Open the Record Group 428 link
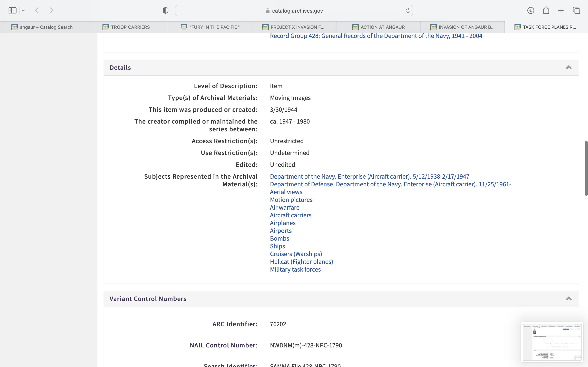Image resolution: width=588 pixels, height=367 pixels. click(x=376, y=36)
